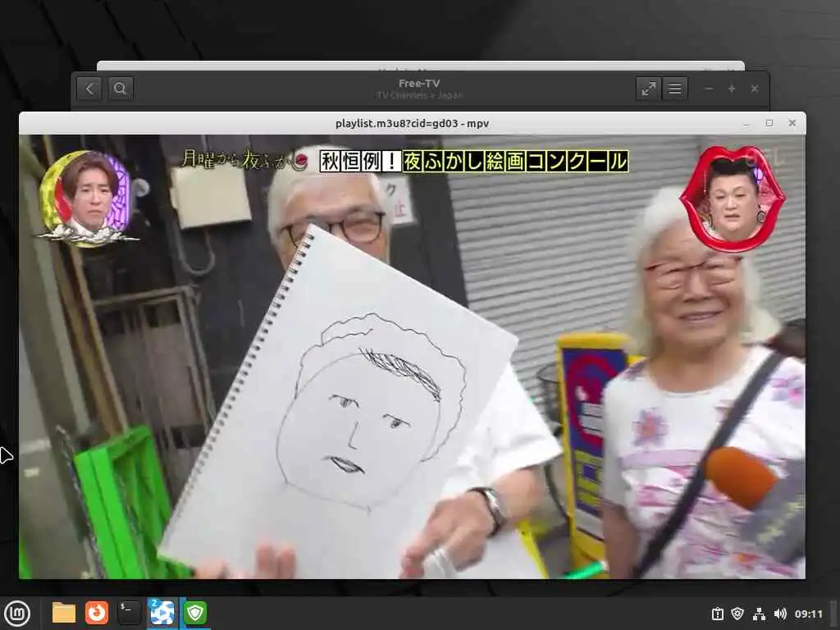
Task: Open the volume control tray icon
Action: 780,614
